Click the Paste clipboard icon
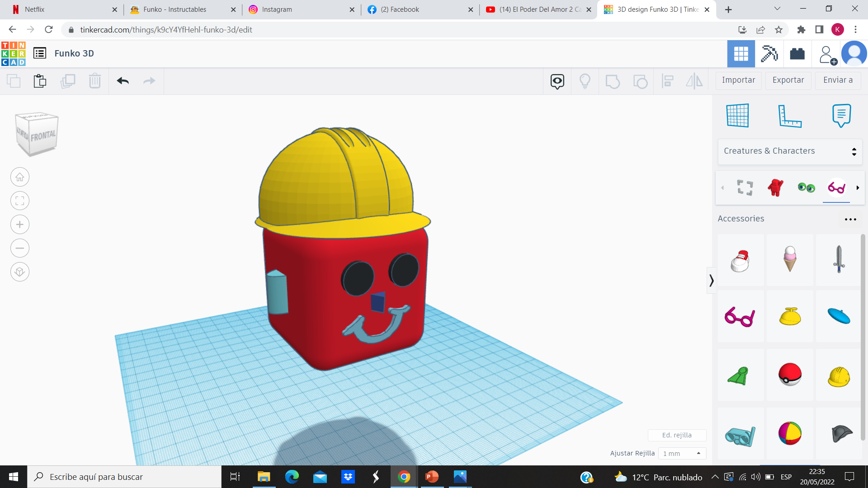 point(40,81)
